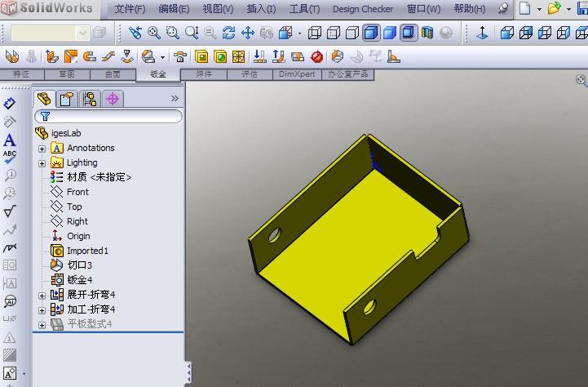The width and height of the screenshot is (588, 387).
Task: Open the FeatureManager design tree tab
Action: click(x=44, y=99)
